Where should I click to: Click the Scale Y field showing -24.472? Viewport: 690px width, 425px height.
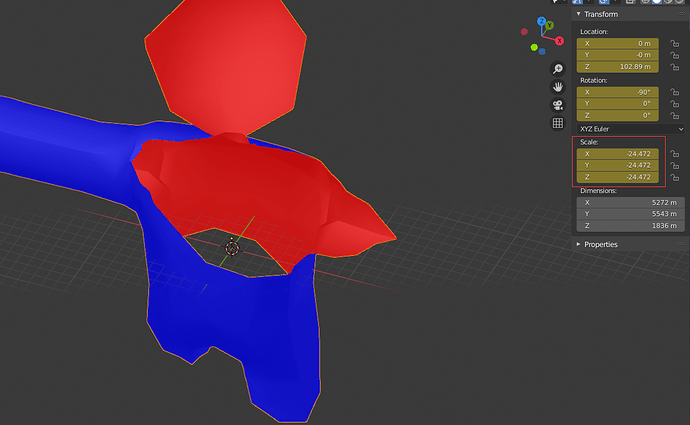click(x=617, y=165)
